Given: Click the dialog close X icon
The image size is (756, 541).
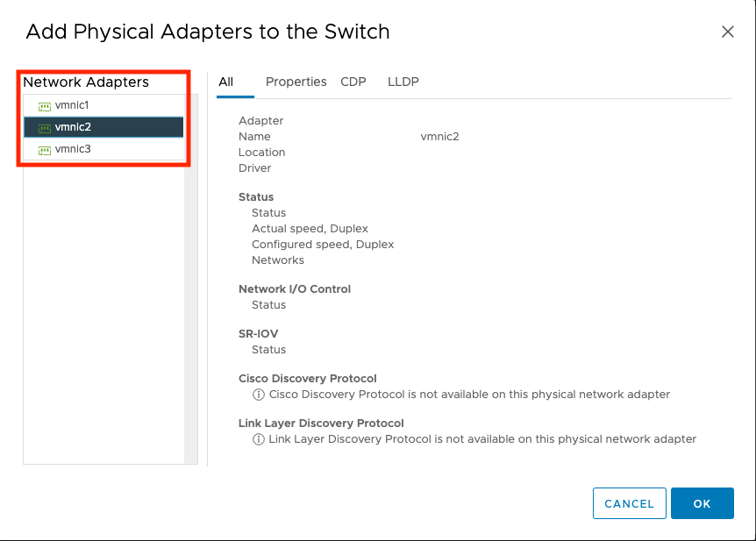Looking at the screenshot, I should (728, 32).
